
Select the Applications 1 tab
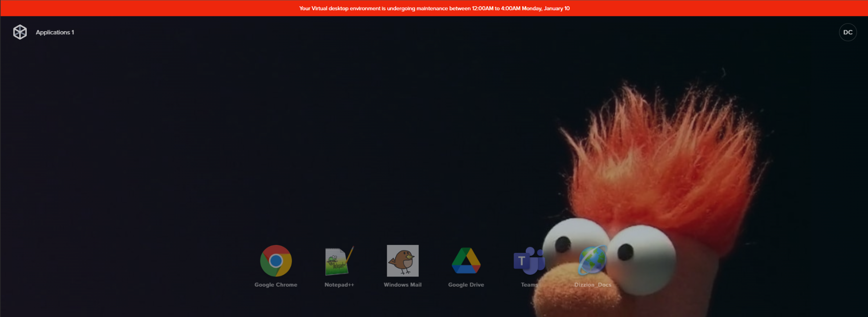(55, 33)
